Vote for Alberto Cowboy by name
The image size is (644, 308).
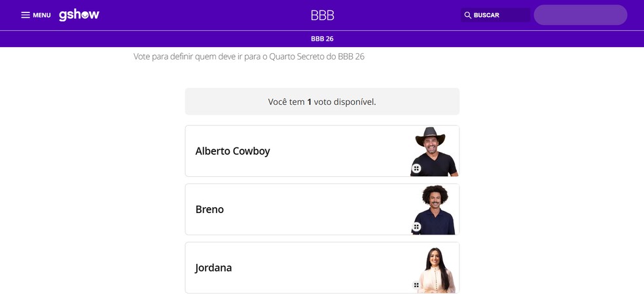coord(232,151)
